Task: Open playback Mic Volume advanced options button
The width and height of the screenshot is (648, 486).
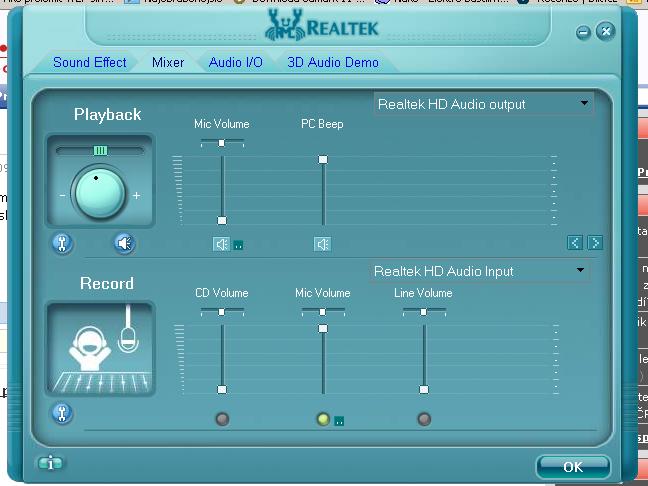Action: pyautogui.click(x=238, y=245)
